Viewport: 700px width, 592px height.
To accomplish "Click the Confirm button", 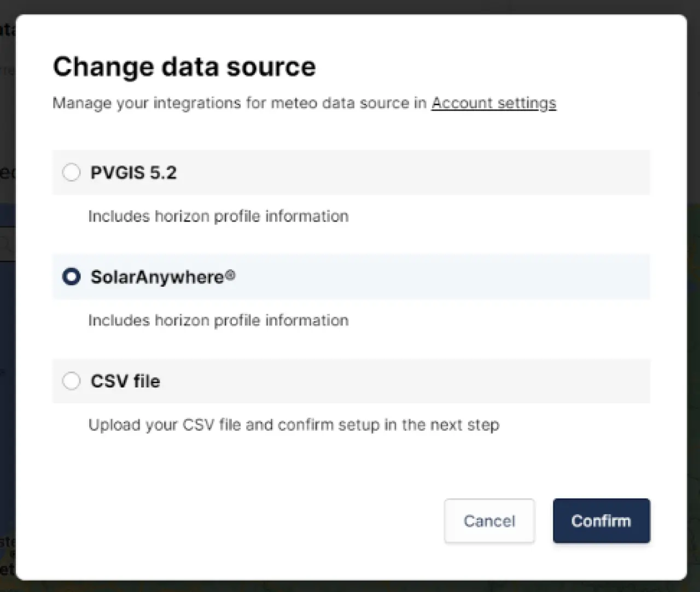I will tap(601, 521).
